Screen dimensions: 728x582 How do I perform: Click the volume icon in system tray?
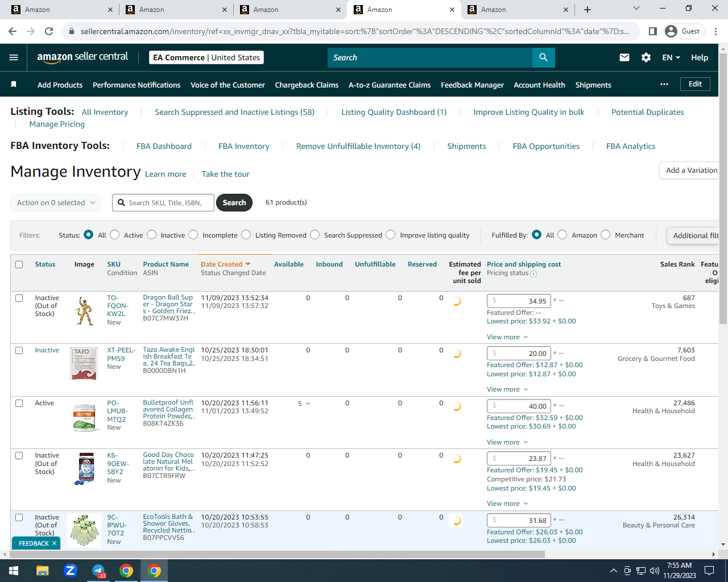coord(655,571)
